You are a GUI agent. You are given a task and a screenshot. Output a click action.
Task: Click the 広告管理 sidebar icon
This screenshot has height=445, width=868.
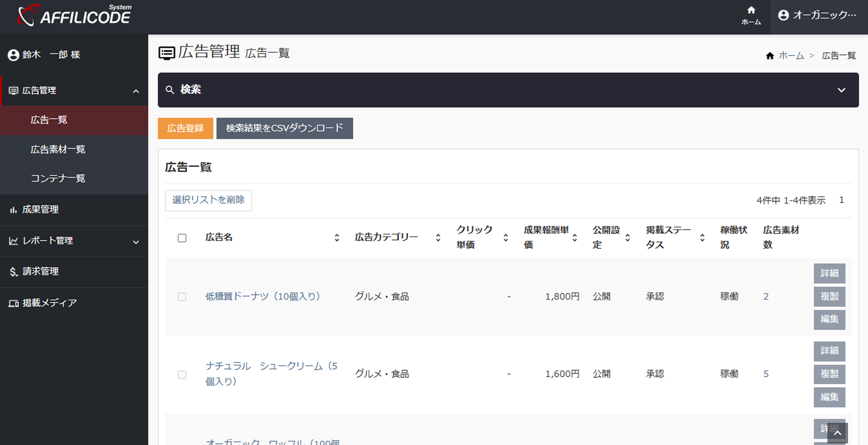[14, 91]
